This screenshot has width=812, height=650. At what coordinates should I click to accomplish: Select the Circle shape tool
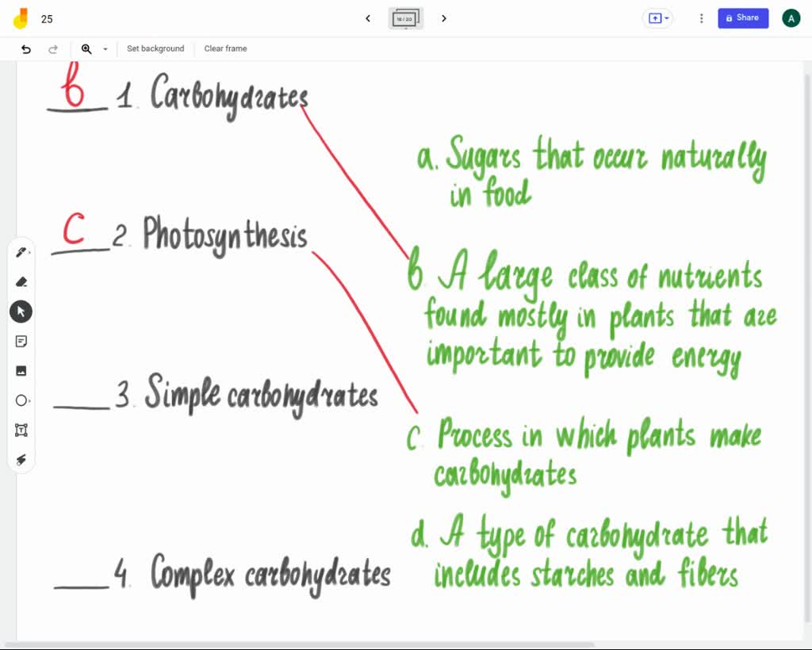(21, 400)
